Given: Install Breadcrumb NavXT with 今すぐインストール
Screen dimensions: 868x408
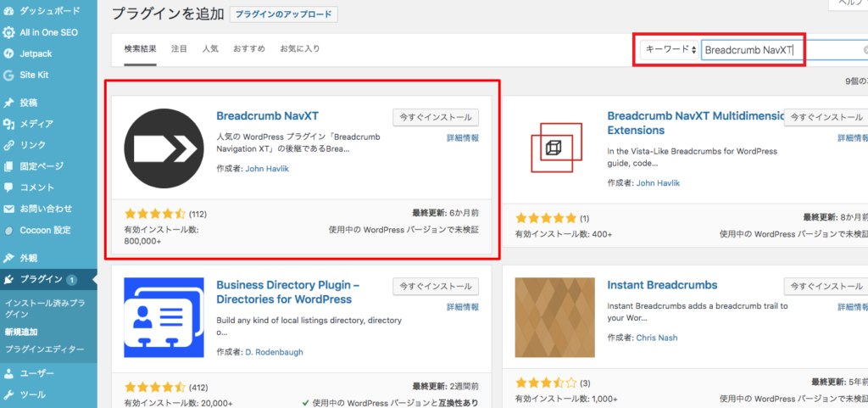Looking at the screenshot, I should tap(436, 117).
